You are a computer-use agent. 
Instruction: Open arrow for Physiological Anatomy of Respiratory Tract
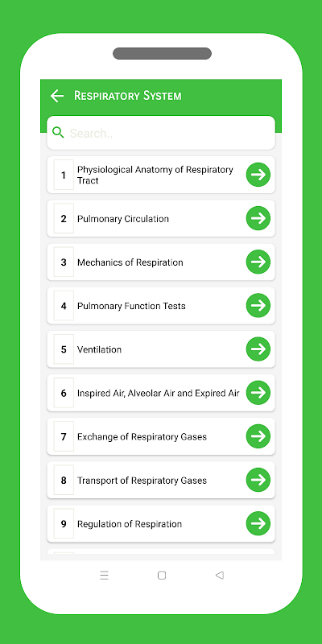258,175
